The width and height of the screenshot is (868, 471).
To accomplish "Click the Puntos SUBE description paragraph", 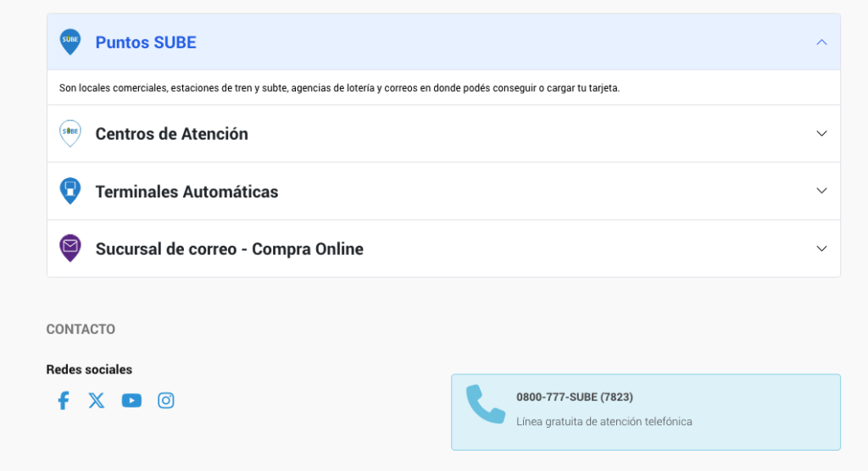I will (339, 88).
